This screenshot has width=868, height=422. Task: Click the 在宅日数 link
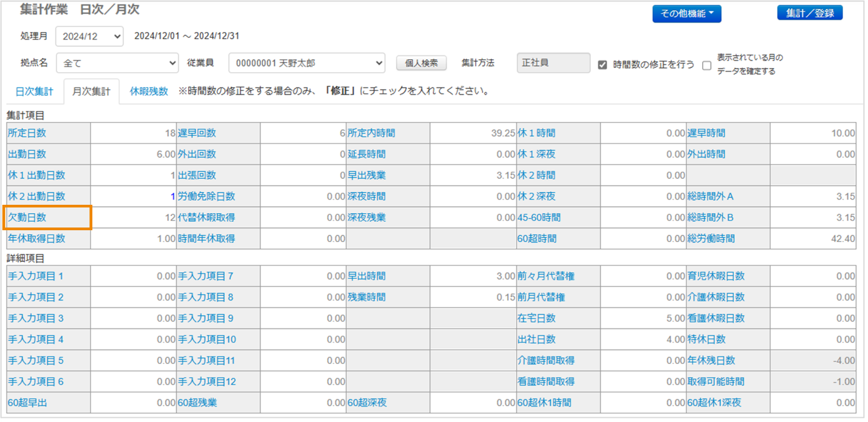536,318
